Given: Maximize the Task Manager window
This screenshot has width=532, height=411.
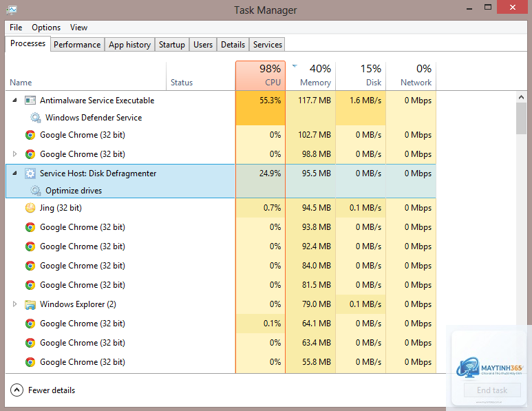Looking at the screenshot, I should (x=488, y=8).
